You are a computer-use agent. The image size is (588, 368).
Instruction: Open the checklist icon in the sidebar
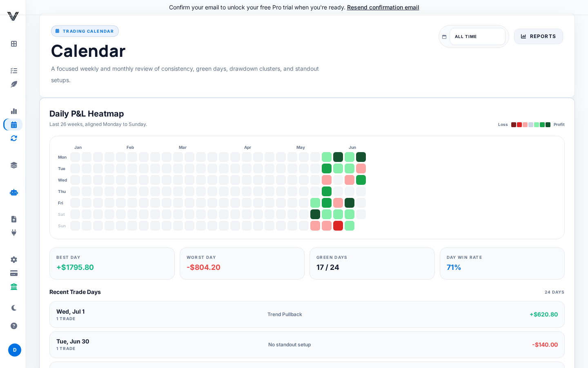[14, 71]
